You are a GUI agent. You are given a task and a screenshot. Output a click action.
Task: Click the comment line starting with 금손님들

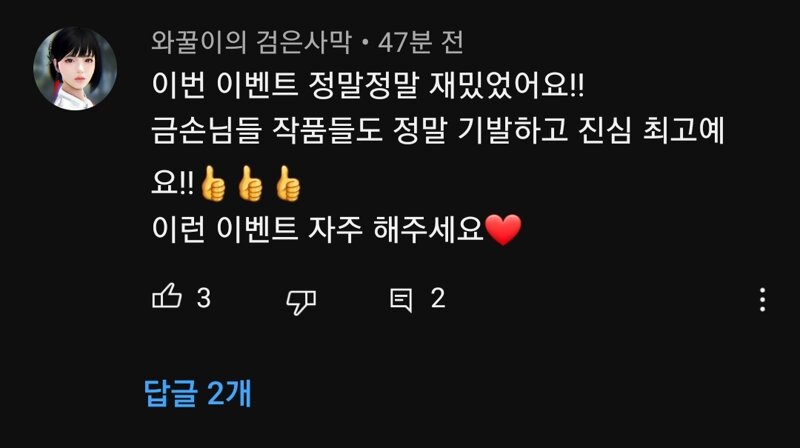(438, 131)
